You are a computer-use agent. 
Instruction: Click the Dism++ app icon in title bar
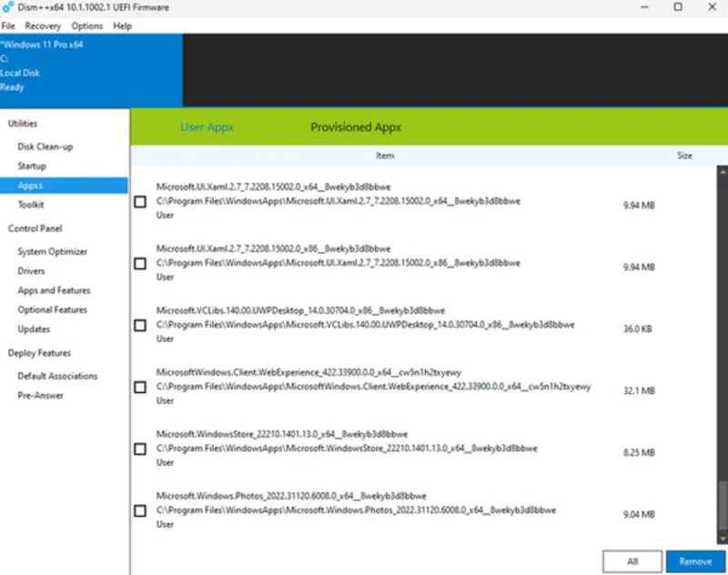[8, 7]
